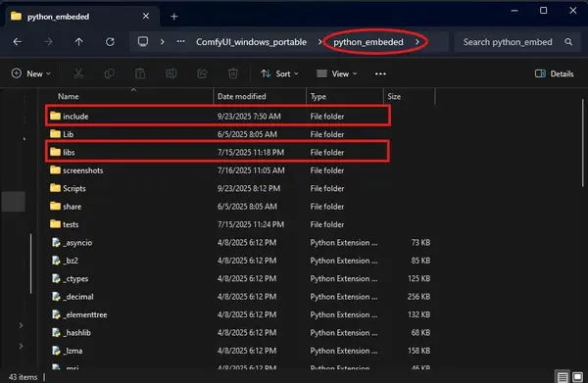Click the navigation pane scrollbar
Image resolution: width=588 pixels, height=383 pixels.
(30, 263)
